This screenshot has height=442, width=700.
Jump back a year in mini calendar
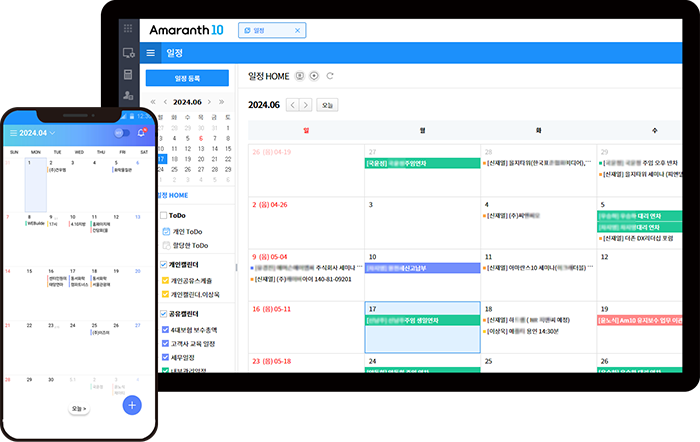pos(153,102)
